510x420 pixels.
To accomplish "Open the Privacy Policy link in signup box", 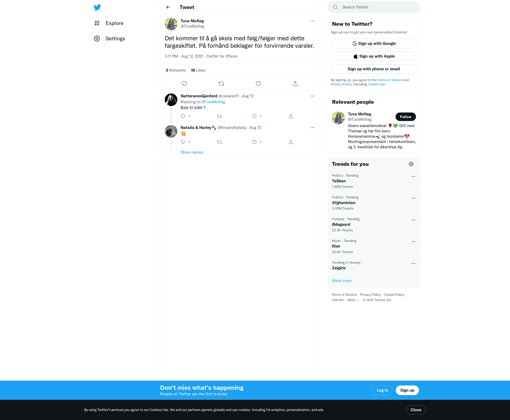I will [341, 84].
